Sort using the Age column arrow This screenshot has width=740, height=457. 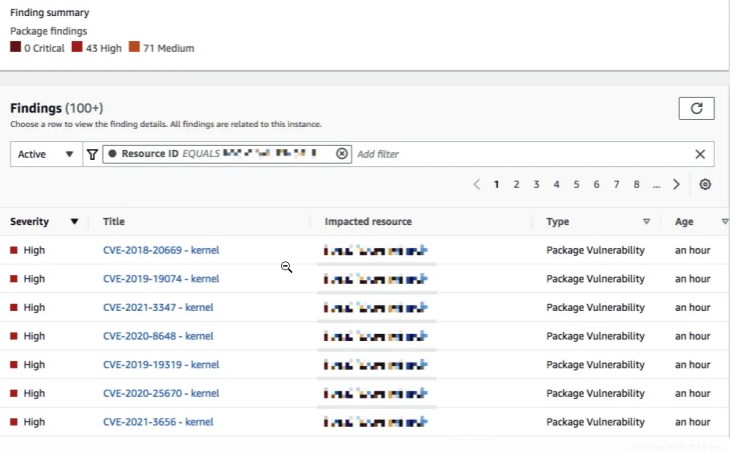coord(724,222)
